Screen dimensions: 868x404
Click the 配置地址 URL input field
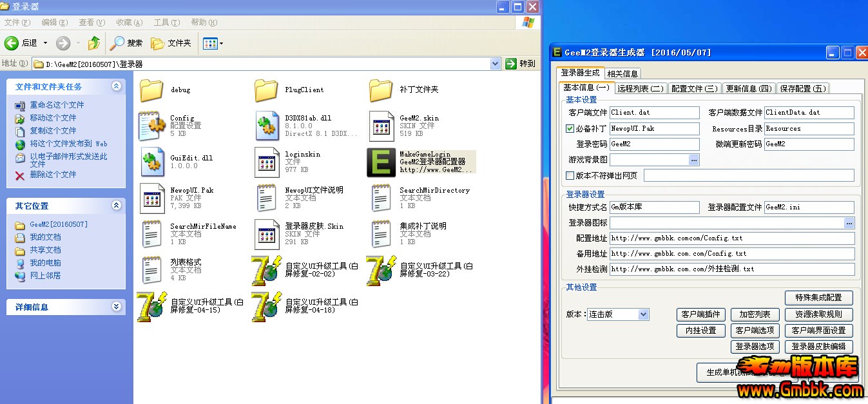[731, 238]
